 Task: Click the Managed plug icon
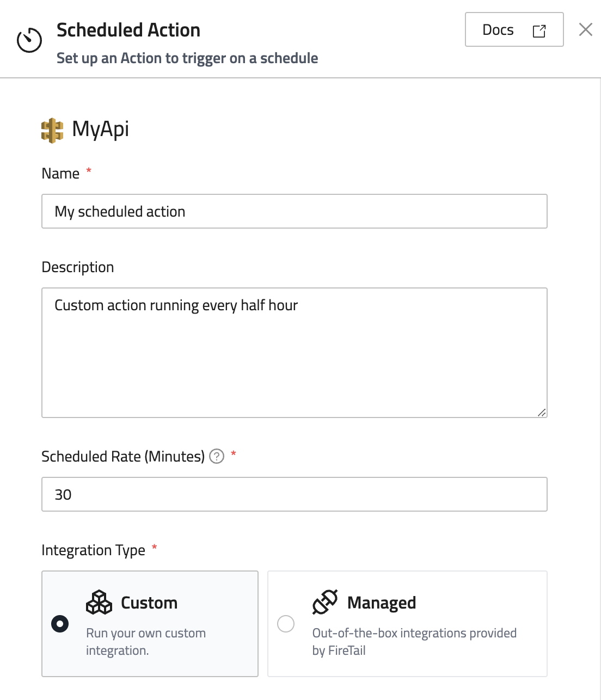click(325, 602)
